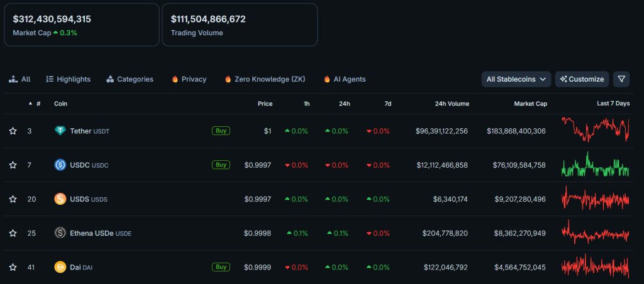Sort table by Market Cap column

tap(530, 104)
